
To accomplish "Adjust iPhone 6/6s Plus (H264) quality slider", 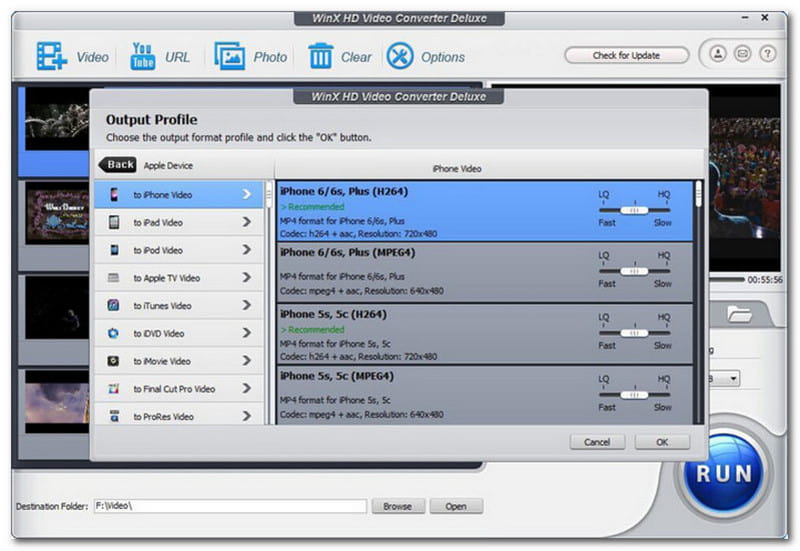I will point(634,210).
